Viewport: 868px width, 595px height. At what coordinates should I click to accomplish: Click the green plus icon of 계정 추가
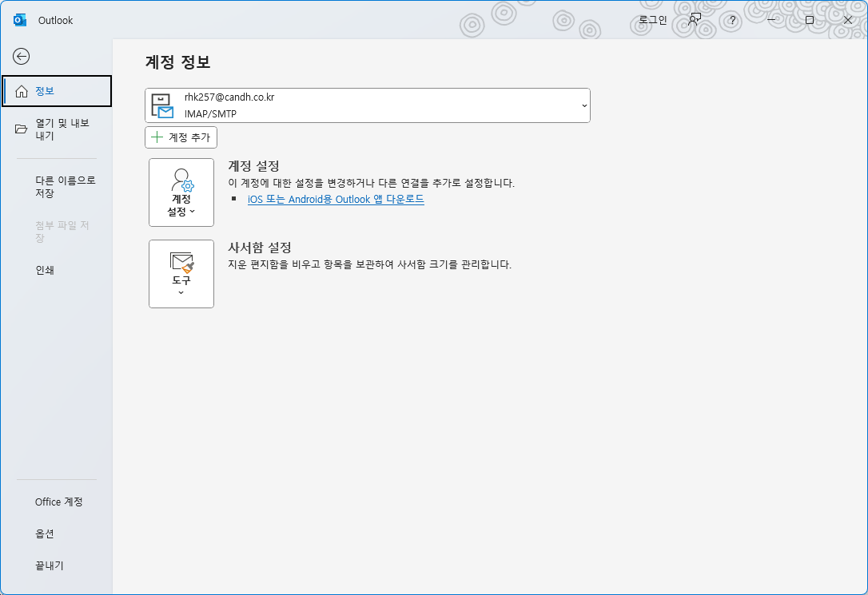click(157, 137)
